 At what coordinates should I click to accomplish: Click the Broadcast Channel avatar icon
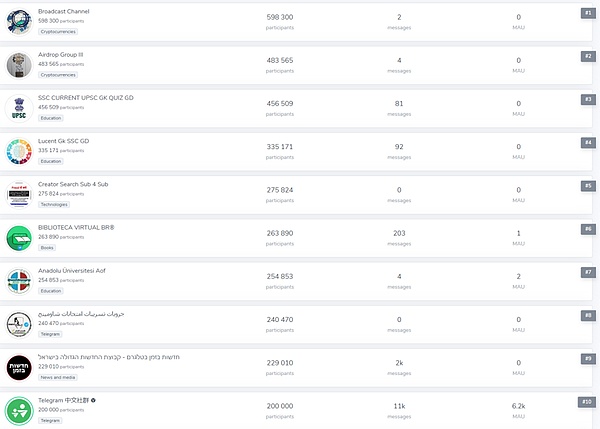click(x=20, y=22)
